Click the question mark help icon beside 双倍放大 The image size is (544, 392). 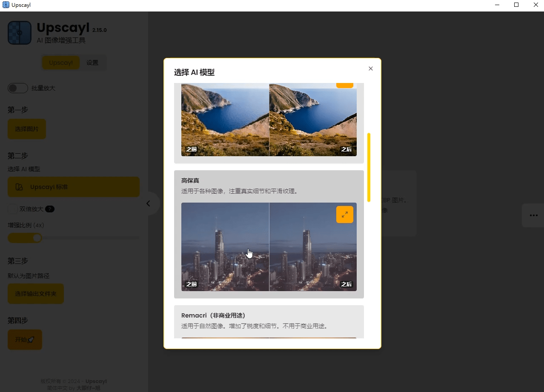coord(50,209)
